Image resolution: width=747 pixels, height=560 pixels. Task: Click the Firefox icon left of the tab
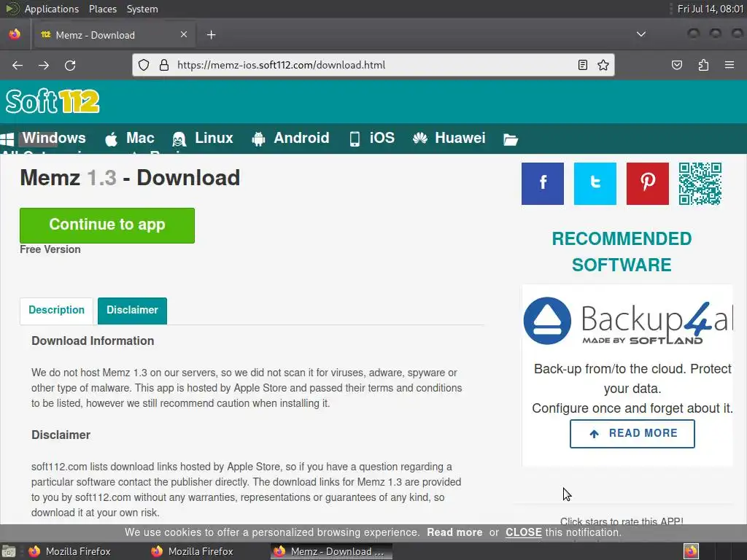[15, 34]
